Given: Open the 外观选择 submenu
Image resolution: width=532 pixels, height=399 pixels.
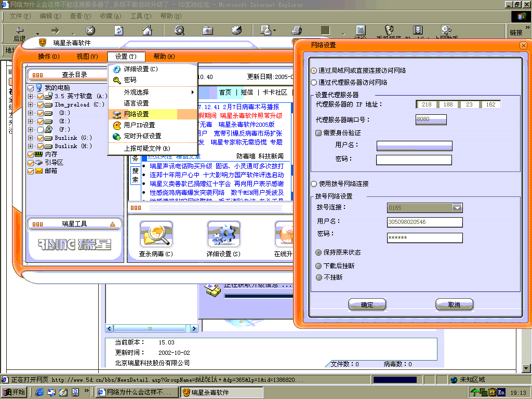Looking at the screenshot, I should [x=153, y=92].
